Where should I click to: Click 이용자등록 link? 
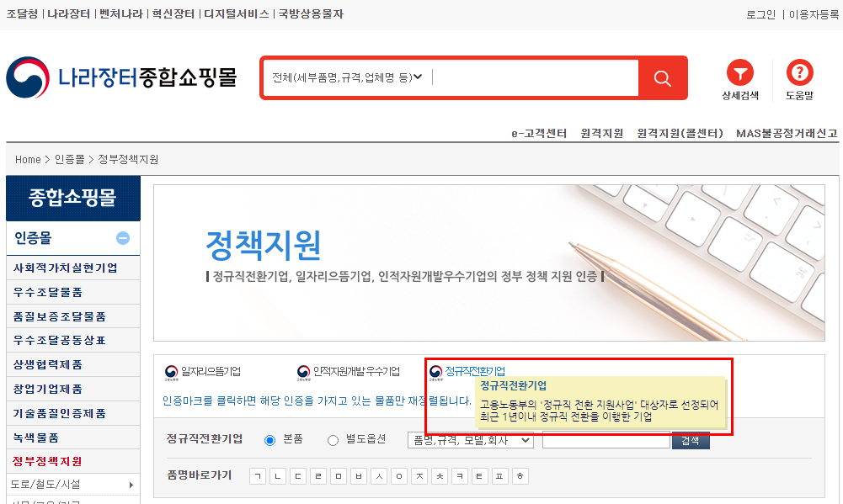coord(814,15)
